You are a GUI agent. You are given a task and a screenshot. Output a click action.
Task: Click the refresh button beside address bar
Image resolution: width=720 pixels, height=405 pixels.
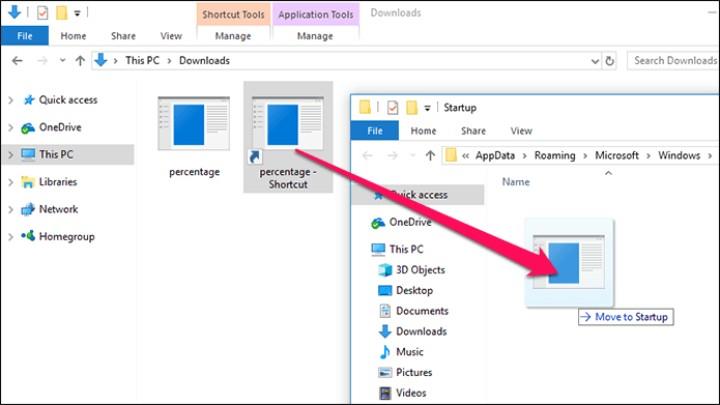609,61
